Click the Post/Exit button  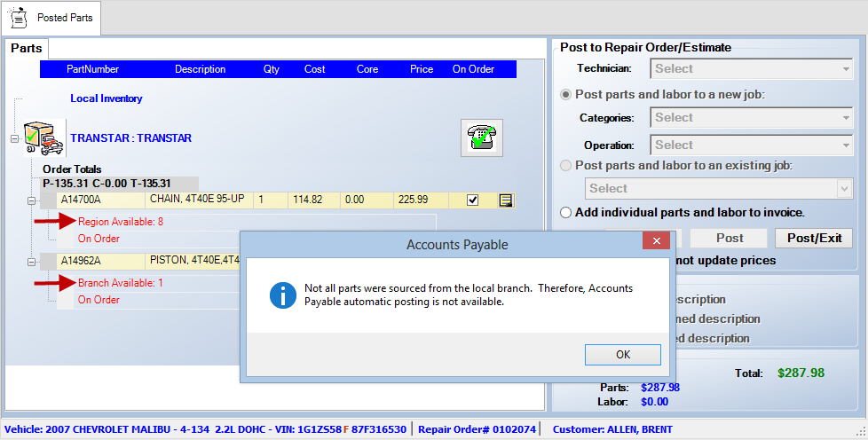(813, 239)
